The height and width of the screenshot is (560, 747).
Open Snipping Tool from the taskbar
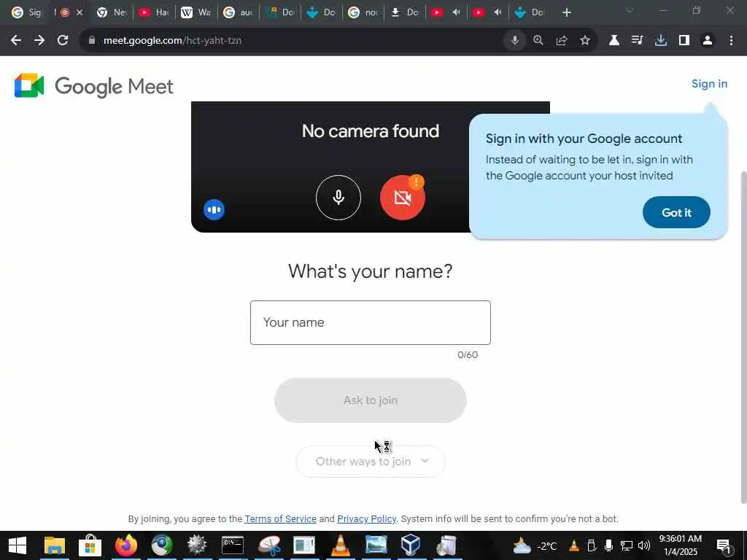(x=269, y=545)
